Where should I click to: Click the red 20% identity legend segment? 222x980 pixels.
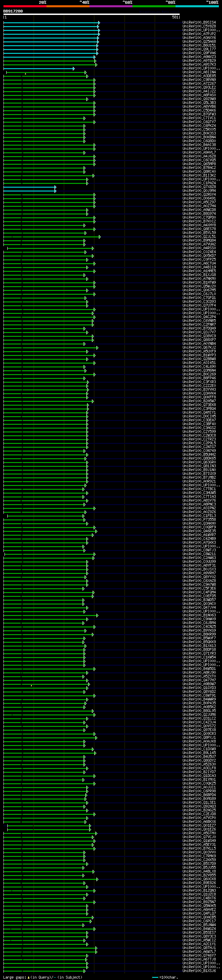[x=25, y=6]
